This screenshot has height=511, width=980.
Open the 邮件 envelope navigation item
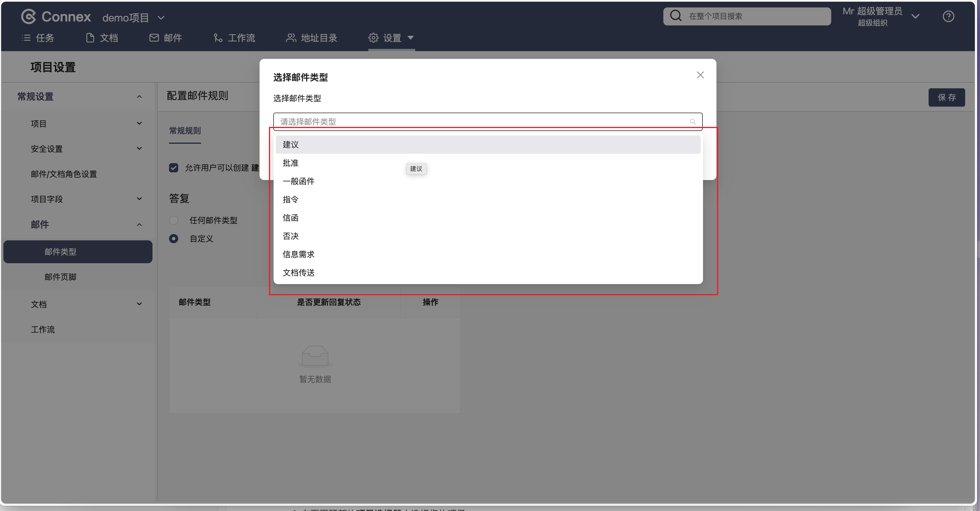[x=166, y=38]
